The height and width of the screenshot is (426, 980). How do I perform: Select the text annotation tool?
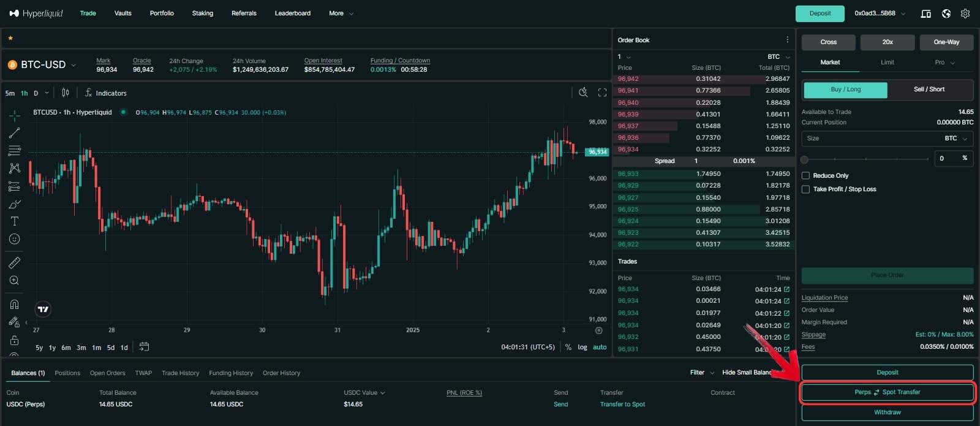(15, 221)
